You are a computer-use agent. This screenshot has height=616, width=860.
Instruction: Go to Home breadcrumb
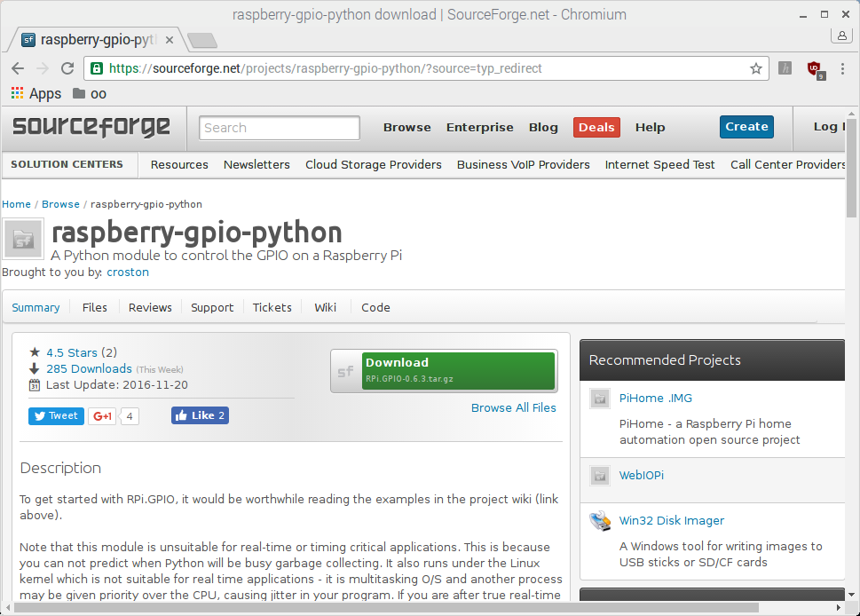(x=17, y=204)
